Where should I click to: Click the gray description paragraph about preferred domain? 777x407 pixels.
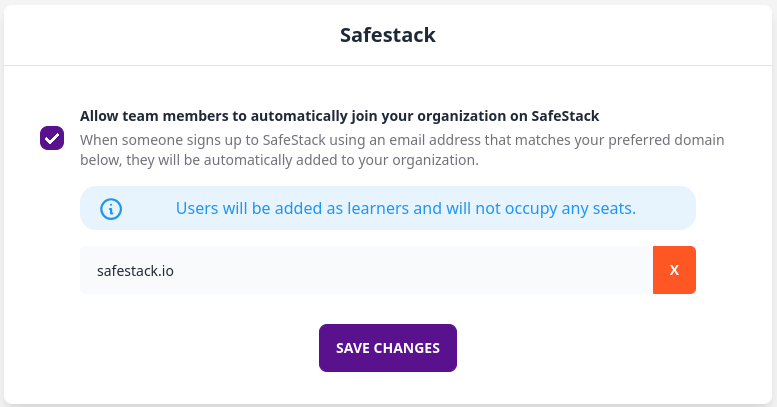(402, 150)
